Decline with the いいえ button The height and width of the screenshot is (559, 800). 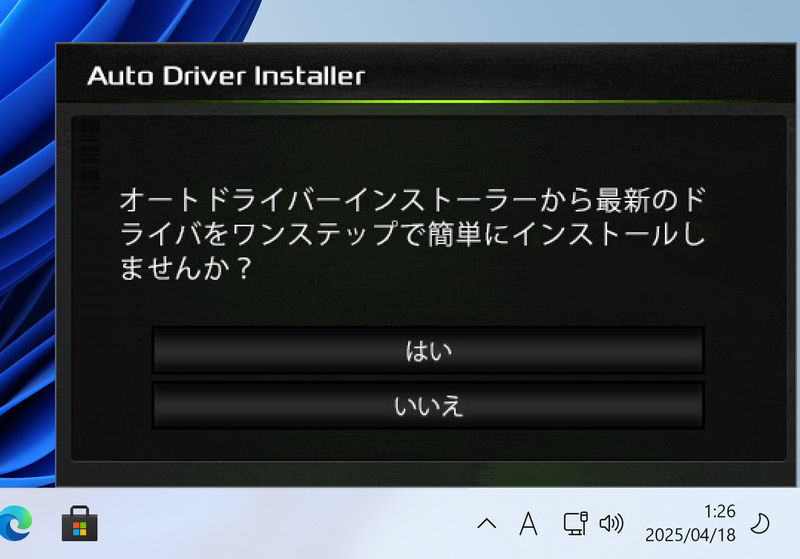pos(428,406)
